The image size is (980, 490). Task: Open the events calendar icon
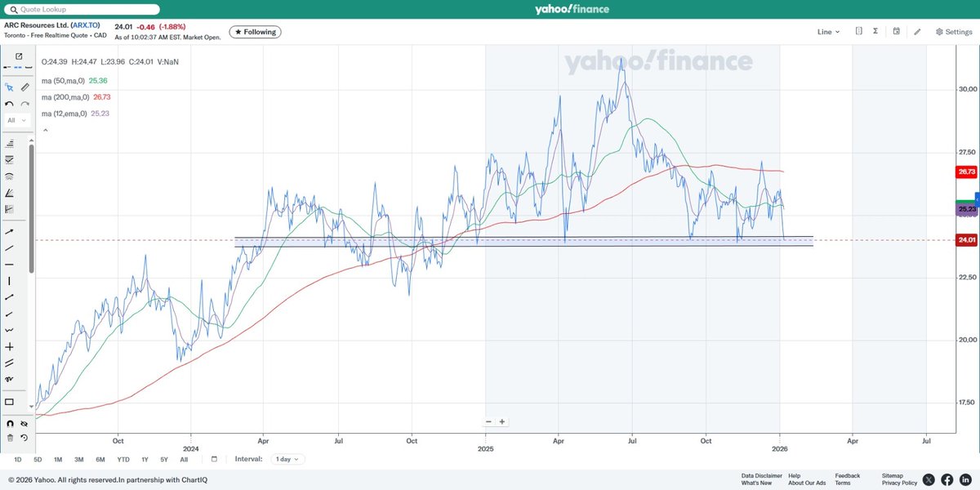[897, 31]
